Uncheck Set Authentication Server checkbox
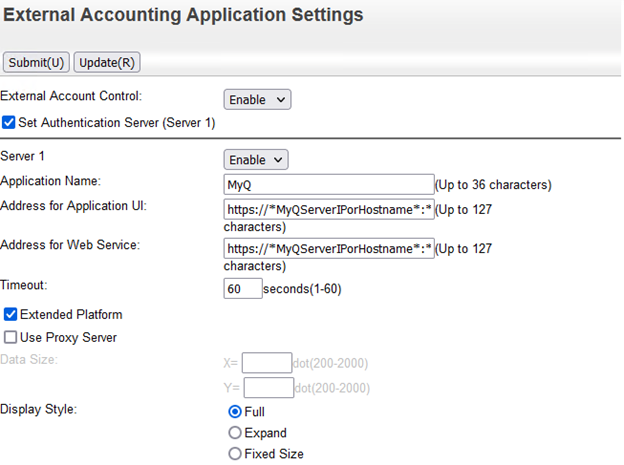The width and height of the screenshot is (624, 465). point(10,123)
